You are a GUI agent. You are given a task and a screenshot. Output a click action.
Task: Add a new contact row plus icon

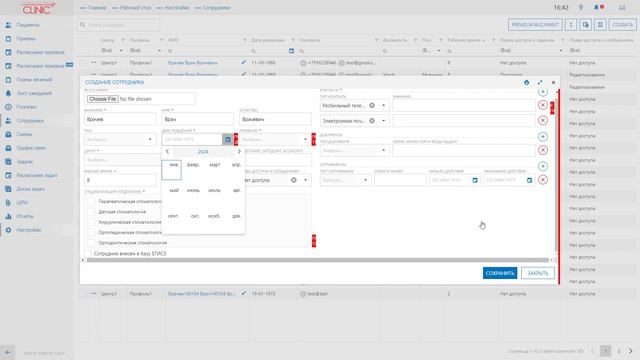point(542,92)
